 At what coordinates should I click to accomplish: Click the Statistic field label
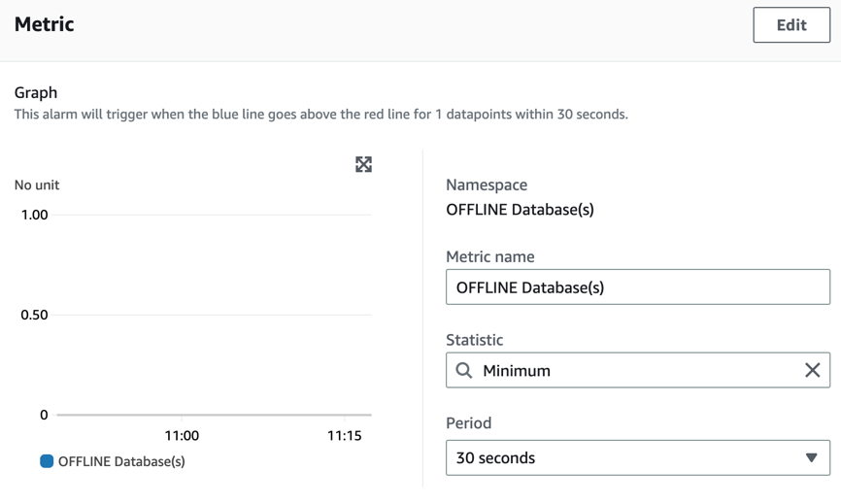point(474,340)
